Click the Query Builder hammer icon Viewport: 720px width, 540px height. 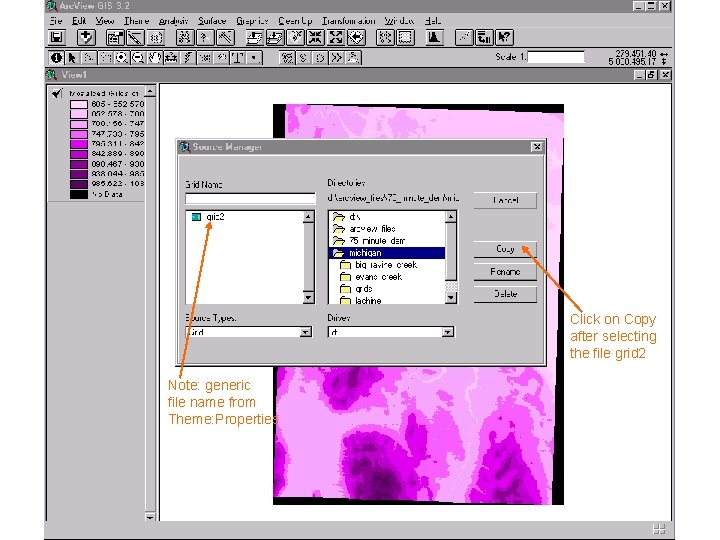(x=226, y=37)
